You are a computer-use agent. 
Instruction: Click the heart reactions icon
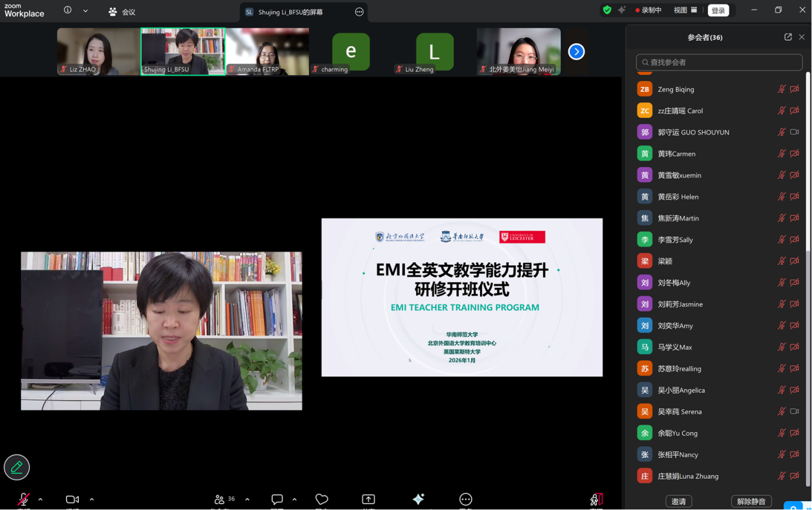[x=322, y=500]
